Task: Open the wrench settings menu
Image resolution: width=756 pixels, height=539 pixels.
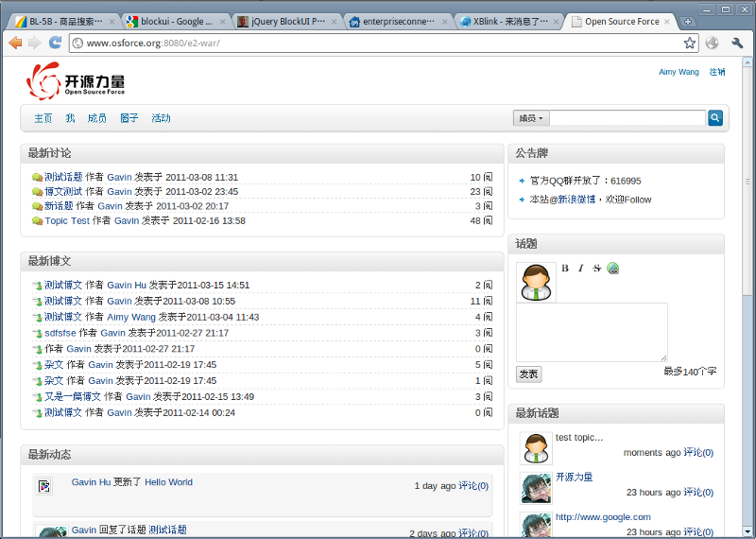Action: (737, 43)
